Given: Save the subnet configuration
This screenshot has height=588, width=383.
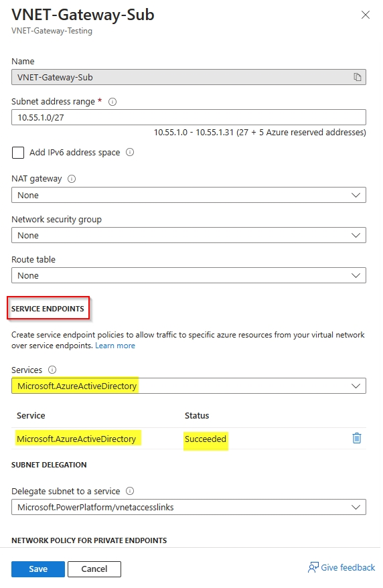Looking at the screenshot, I should tap(38, 569).
